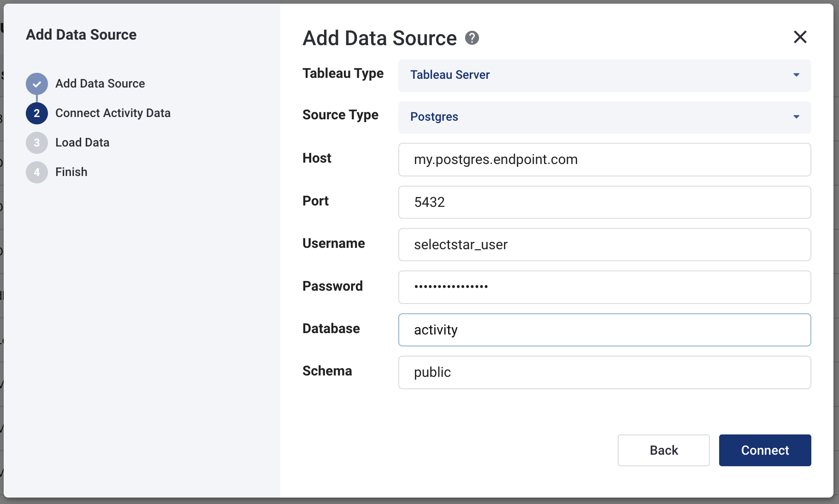Click the step 3 circle icon

click(37, 143)
